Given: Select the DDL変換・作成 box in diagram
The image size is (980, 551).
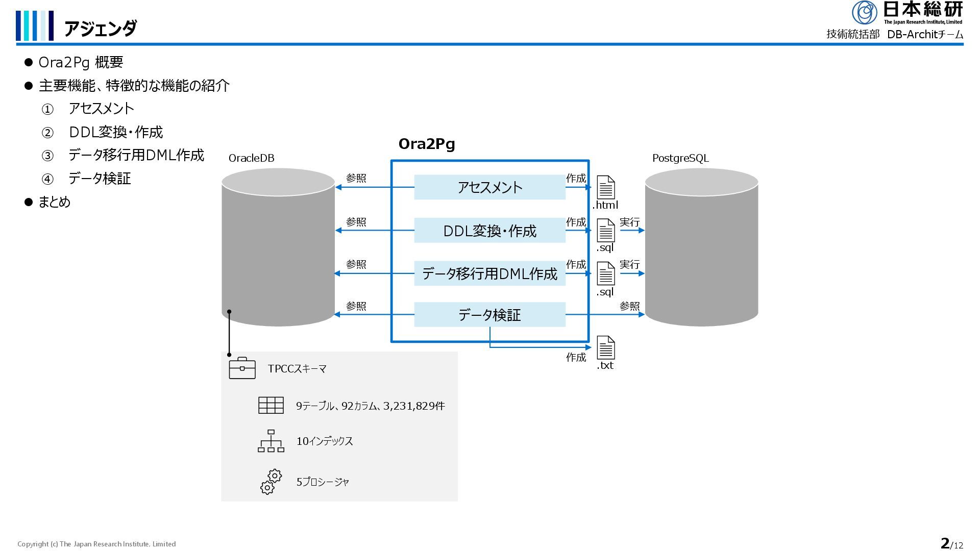Looking at the screenshot, I should (x=489, y=231).
